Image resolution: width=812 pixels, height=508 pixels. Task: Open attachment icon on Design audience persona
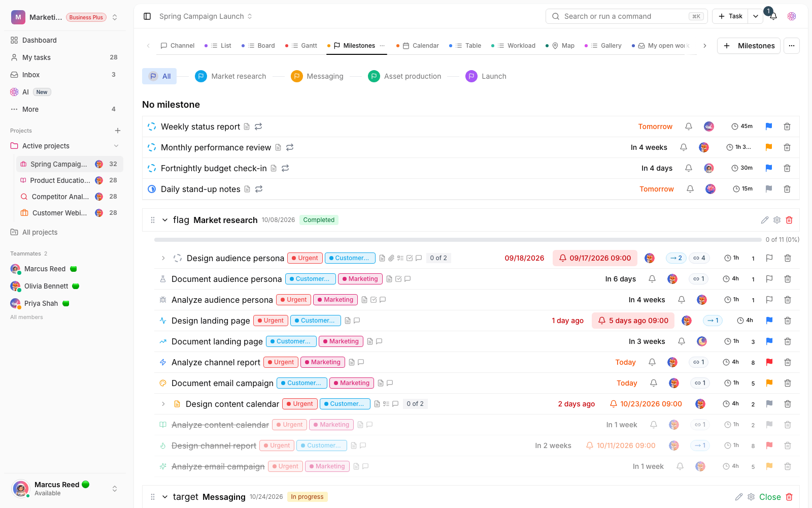click(391, 258)
